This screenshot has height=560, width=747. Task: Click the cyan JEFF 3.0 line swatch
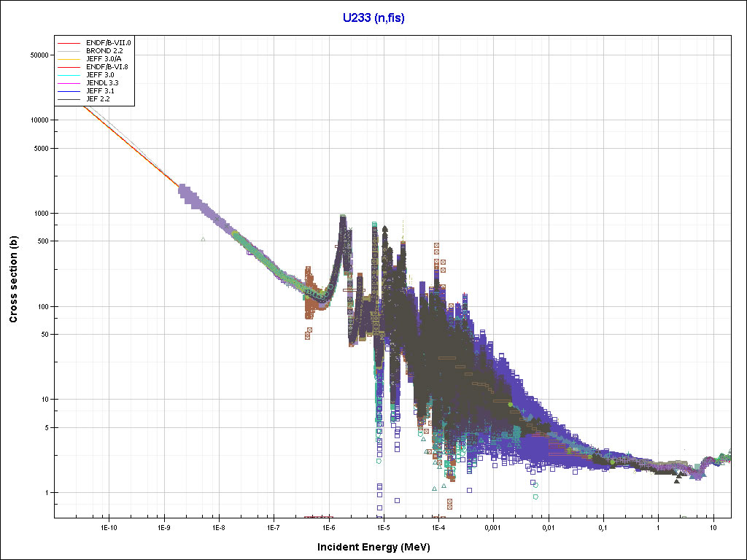pos(70,74)
